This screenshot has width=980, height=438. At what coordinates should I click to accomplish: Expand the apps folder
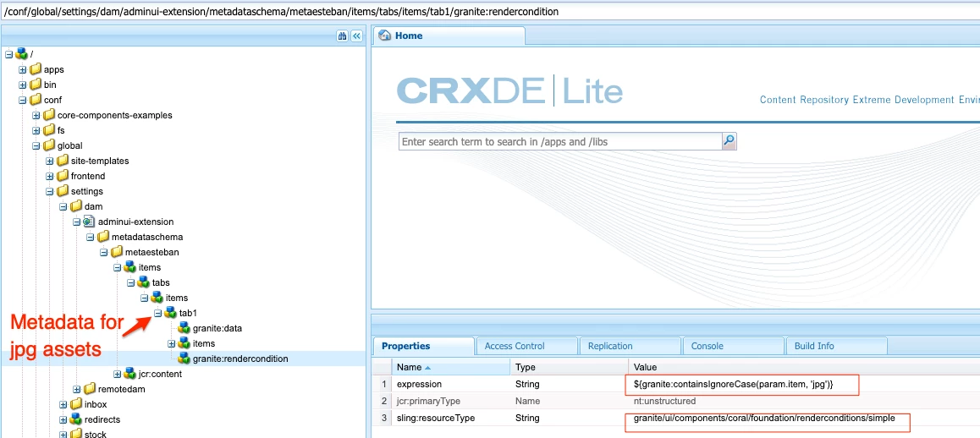23,69
